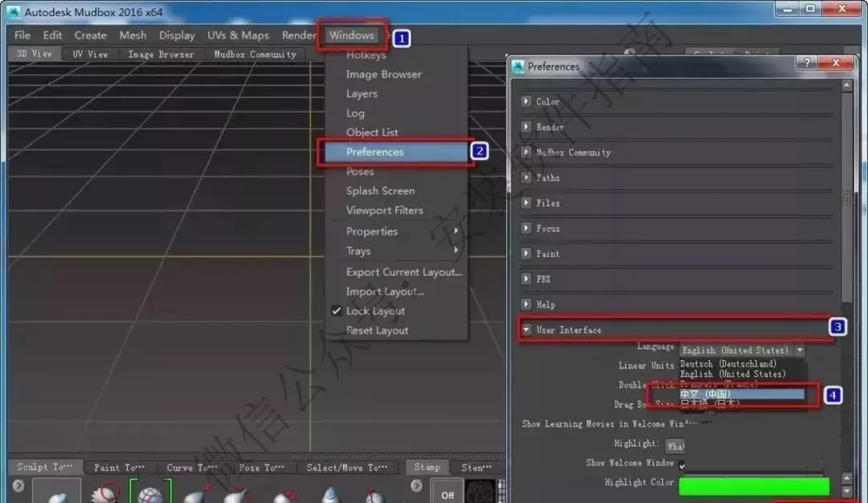Switch to the UV View tab
This screenshot has height=503, width=868.
[90, 54]
